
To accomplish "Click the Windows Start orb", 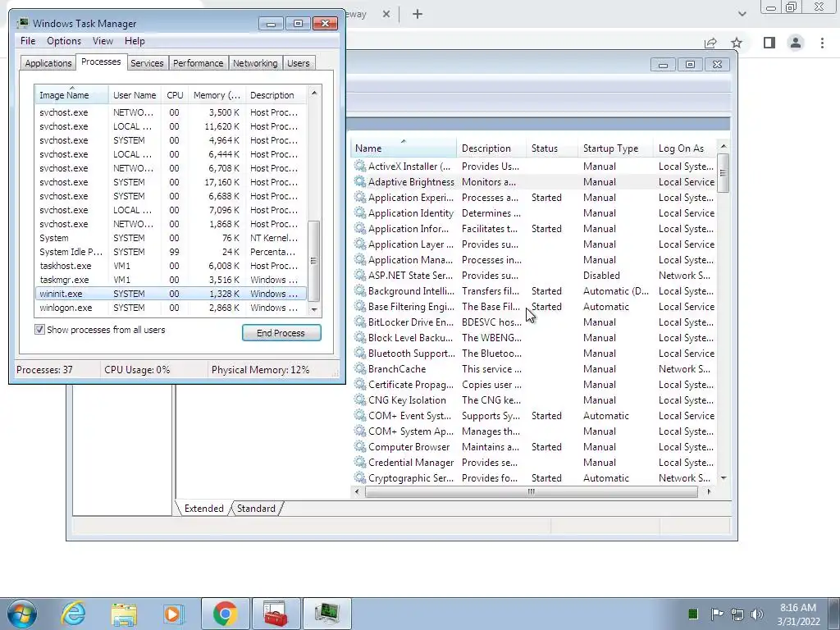I will coord(22,614).
